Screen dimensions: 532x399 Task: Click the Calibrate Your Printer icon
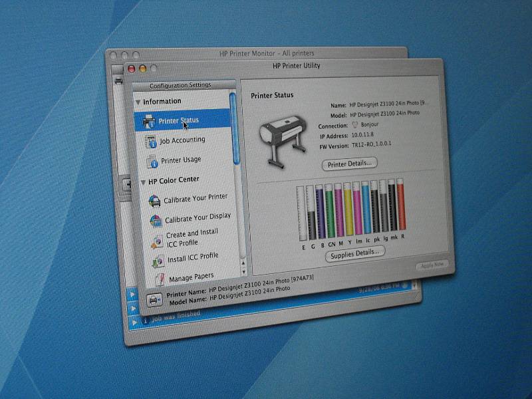[154, 201]
